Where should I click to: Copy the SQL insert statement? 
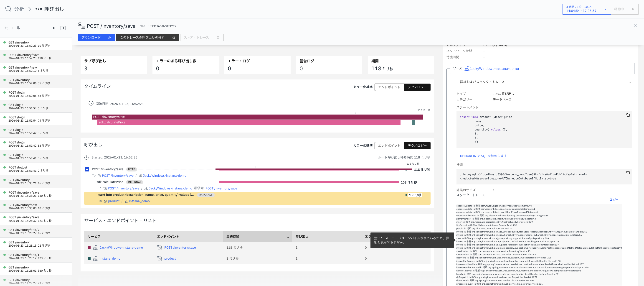click(628, 115)
